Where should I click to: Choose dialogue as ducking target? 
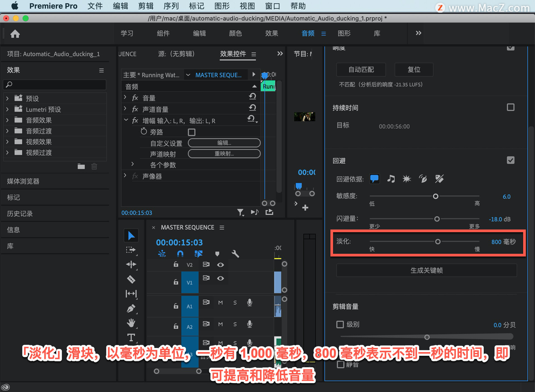click(374, 179)
